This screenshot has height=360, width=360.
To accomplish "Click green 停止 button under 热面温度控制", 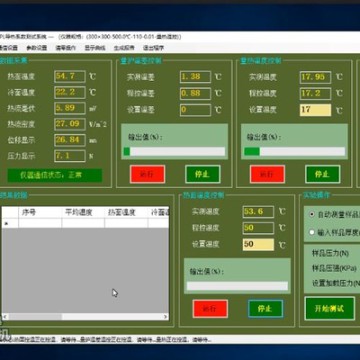I will (266, 308).
